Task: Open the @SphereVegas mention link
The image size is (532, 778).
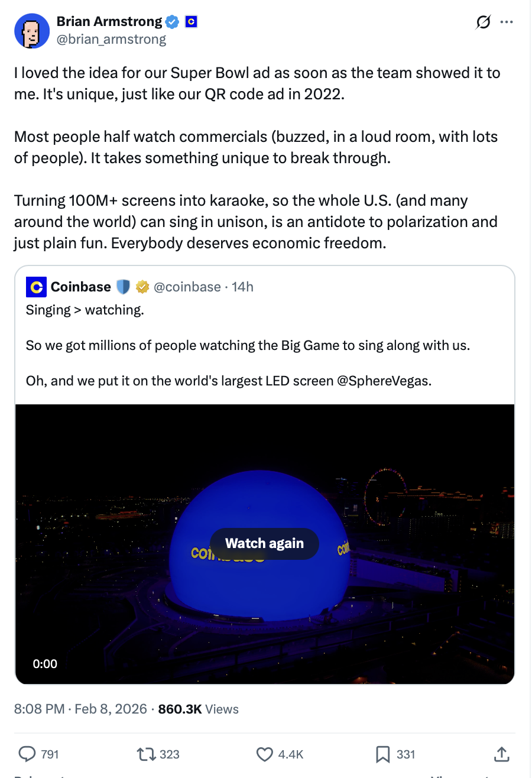Action: [384, 380]
